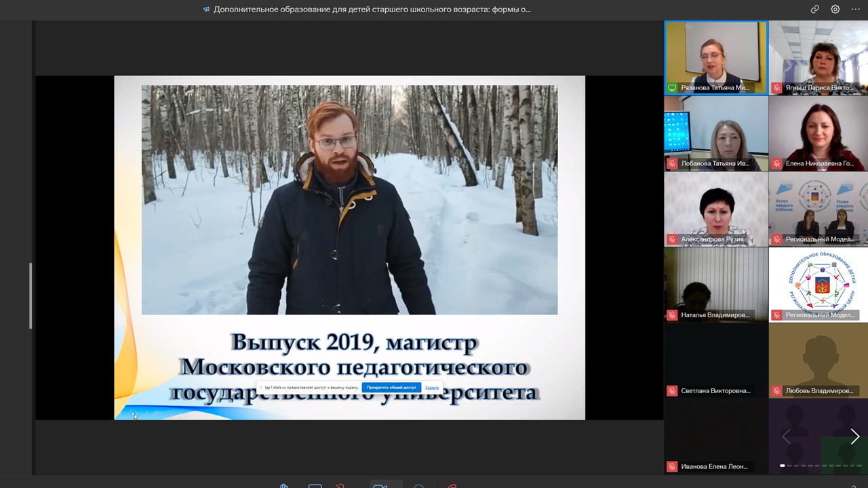Click the conference title text in the top bar
The height and width of the screenshot is (488, 868).
(x=372, y=9)
